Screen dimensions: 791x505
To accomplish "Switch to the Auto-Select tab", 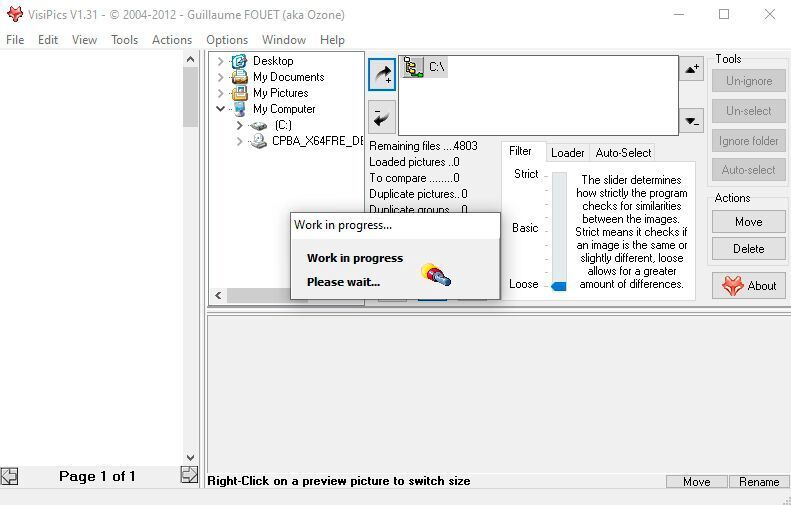I will (x=623, y=153).
